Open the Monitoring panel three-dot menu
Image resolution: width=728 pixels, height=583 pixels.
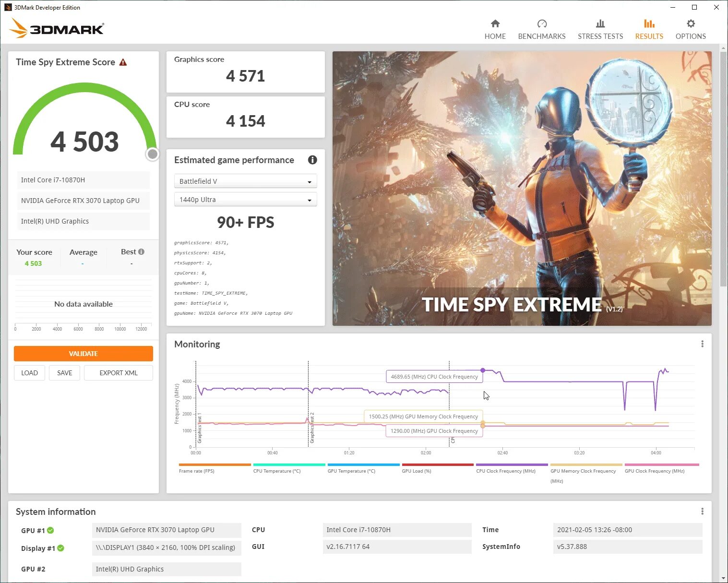tap(702, 344)
